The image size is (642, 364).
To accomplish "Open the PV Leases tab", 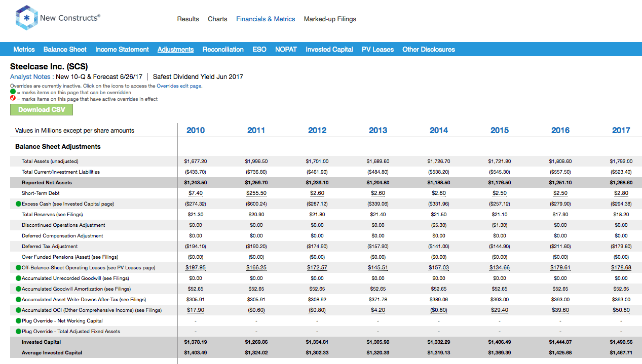I will (x=377, y=50).
